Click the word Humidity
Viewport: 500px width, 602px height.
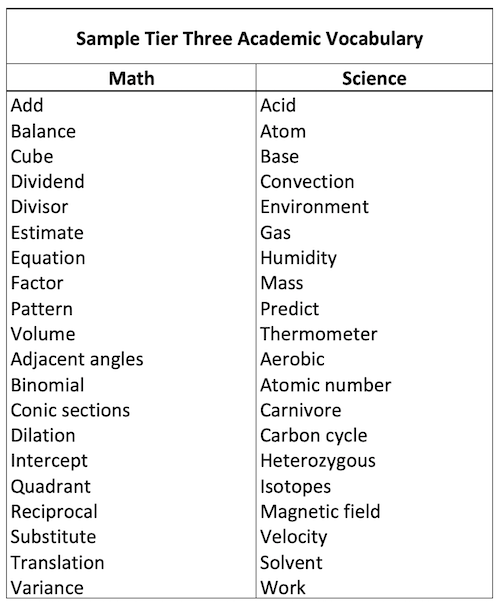coord(298,258)
